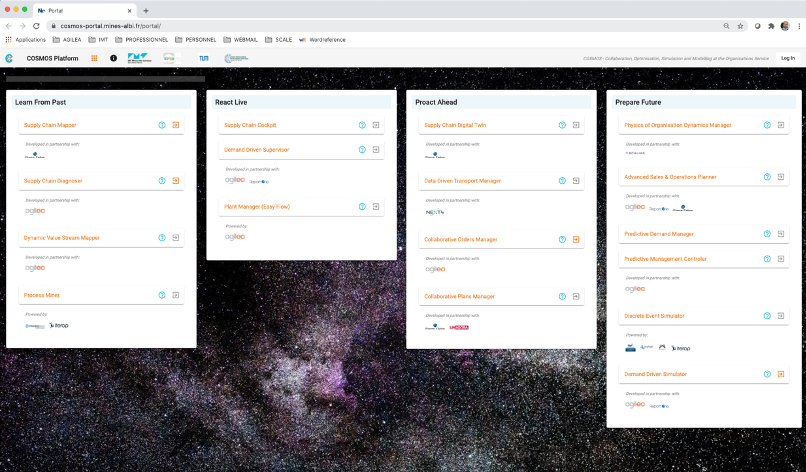Launch Demand Driven Simulator via launch icon
Viewport: 806px width, 472px height.
781,374
